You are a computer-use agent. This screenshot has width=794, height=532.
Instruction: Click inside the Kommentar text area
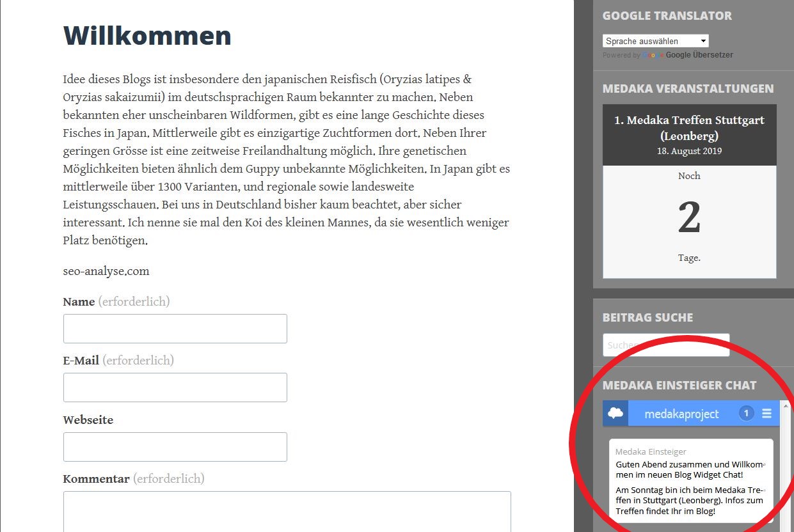287,512
